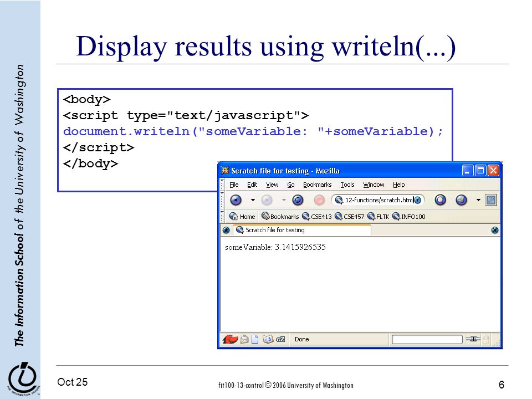
Task: Click the Composer page icon in status bar
Action: 255,339
